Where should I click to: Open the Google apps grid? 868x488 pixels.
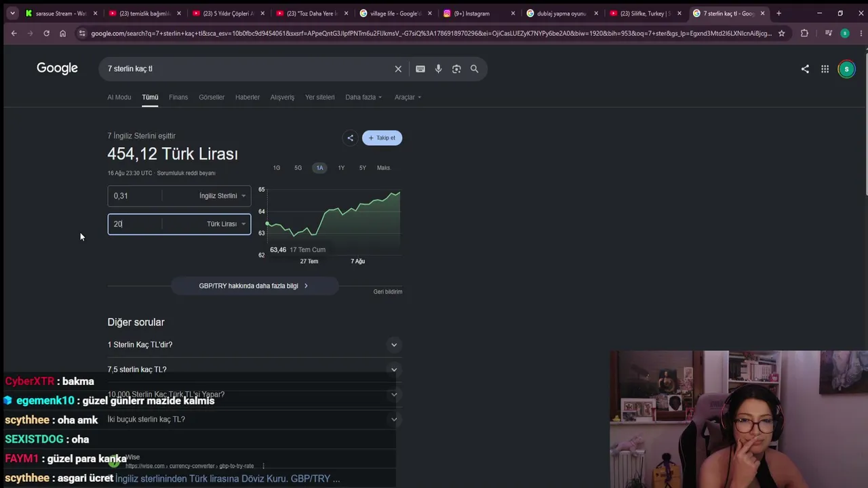[x=825, y=68]
